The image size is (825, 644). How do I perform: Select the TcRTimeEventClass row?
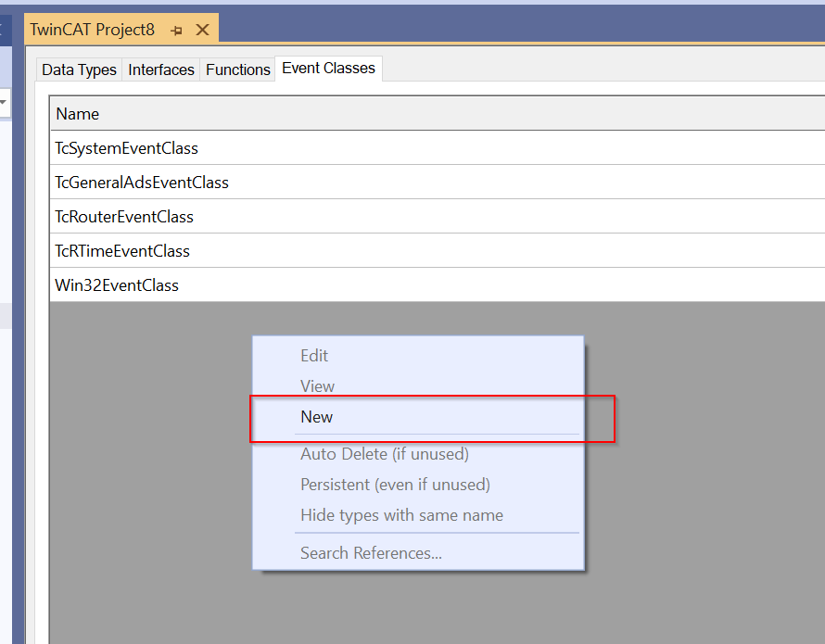coord(438,250)
